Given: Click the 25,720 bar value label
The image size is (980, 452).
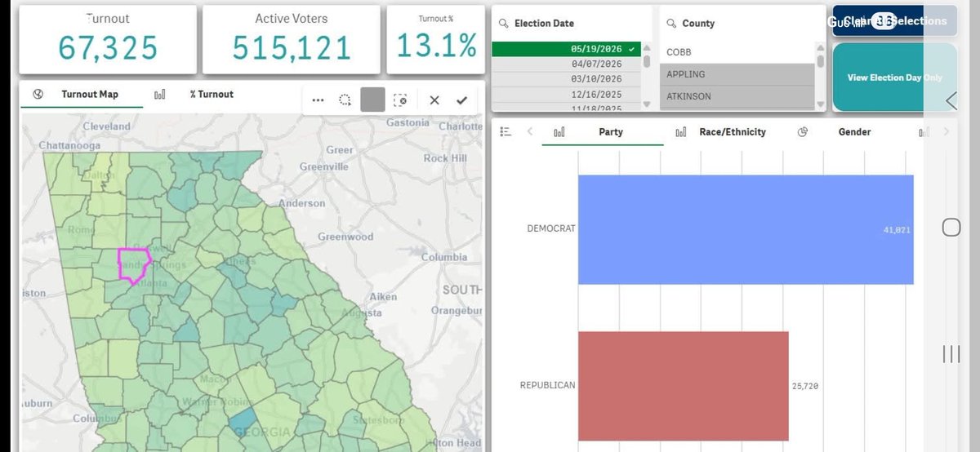Looking at the screenshot, I should click(804, 386).
